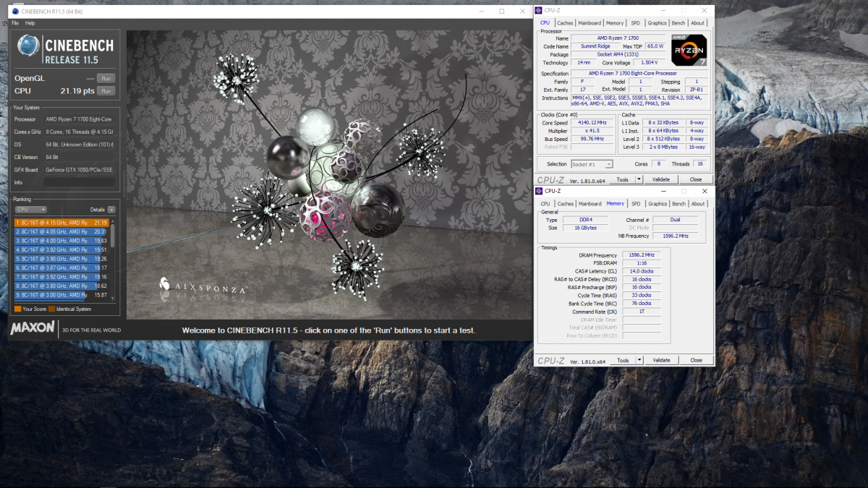The image size is (868, 488).
Task: Click the title bar icon of the CPU-Z memory window
Action: click(539, 192)
